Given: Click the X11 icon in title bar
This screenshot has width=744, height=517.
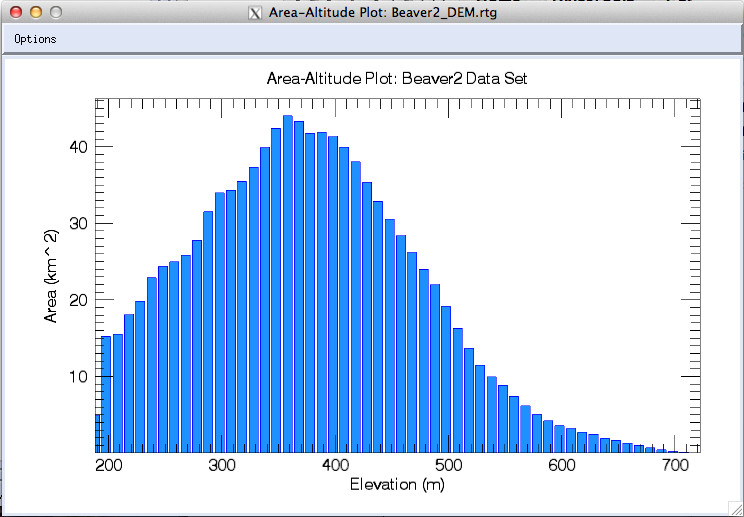Looking at the screenshot, I should [x=256, y=13].
